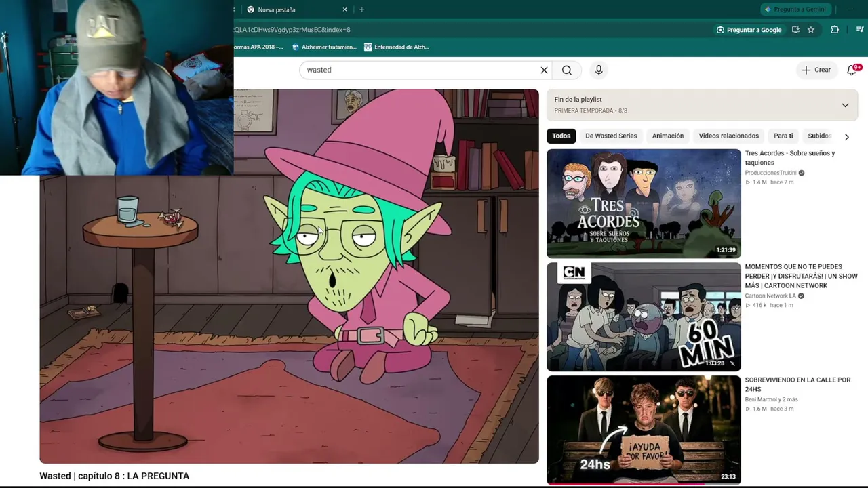Select the Subidos filter chip

click(x=820, y=136)
